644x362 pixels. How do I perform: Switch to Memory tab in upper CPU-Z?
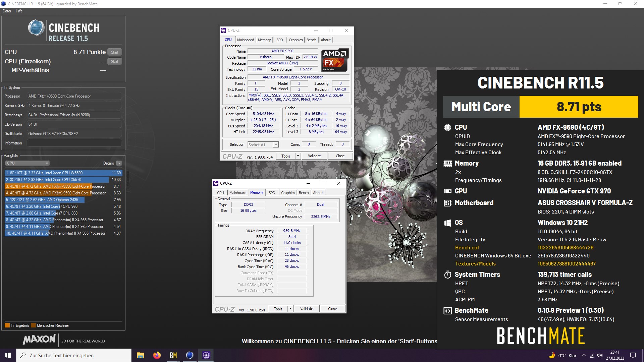pyautogui.click(x=264, y=40)
